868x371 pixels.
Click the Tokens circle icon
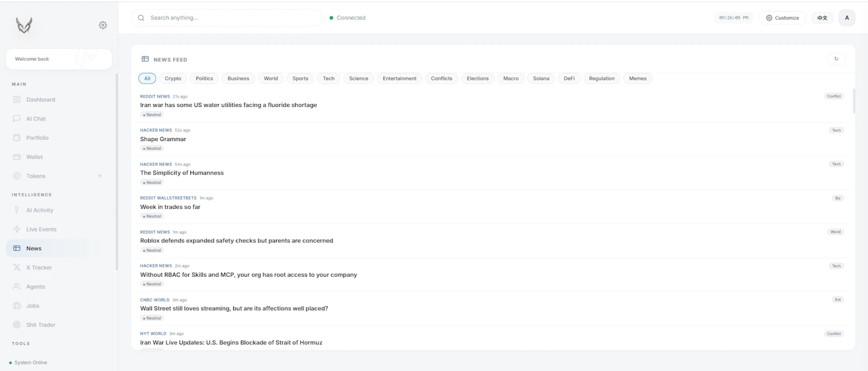(x=17, y=176)
